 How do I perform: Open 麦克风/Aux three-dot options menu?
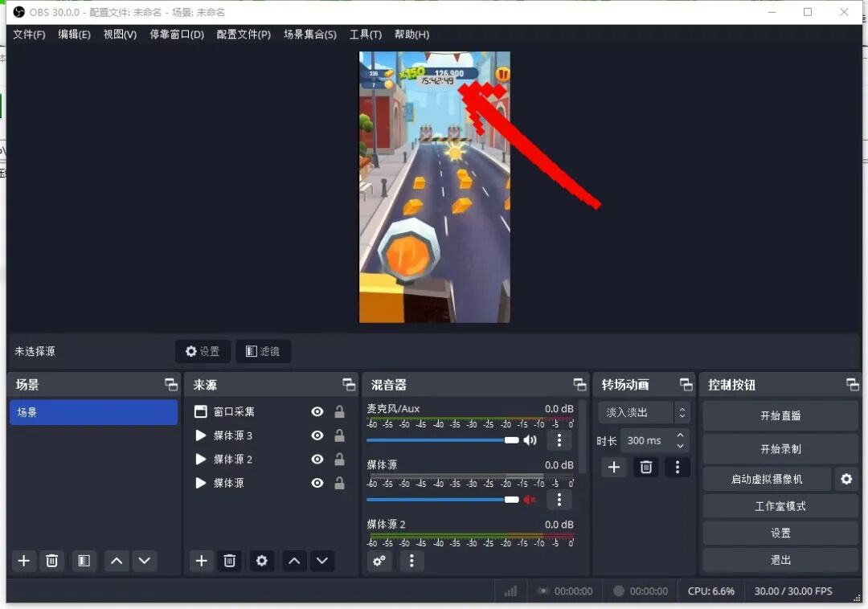click(559, 440)
